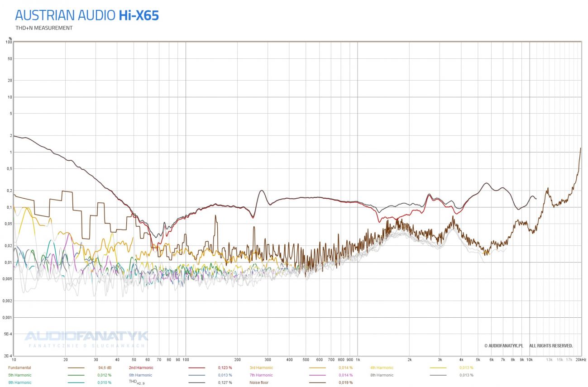588x387 pixels.
Task: Click the '0,002' y-axis label
Action: 7,301
